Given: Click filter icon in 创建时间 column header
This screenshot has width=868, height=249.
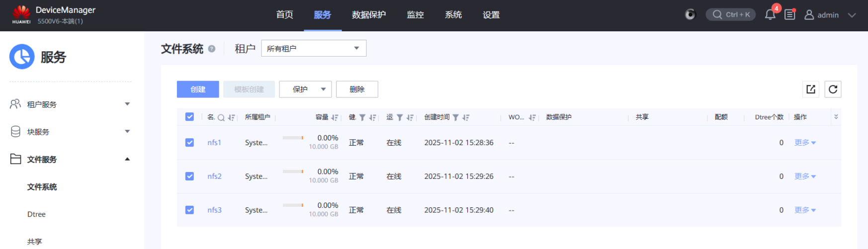Looking at the screenshot, I should [x=455, y=118].
